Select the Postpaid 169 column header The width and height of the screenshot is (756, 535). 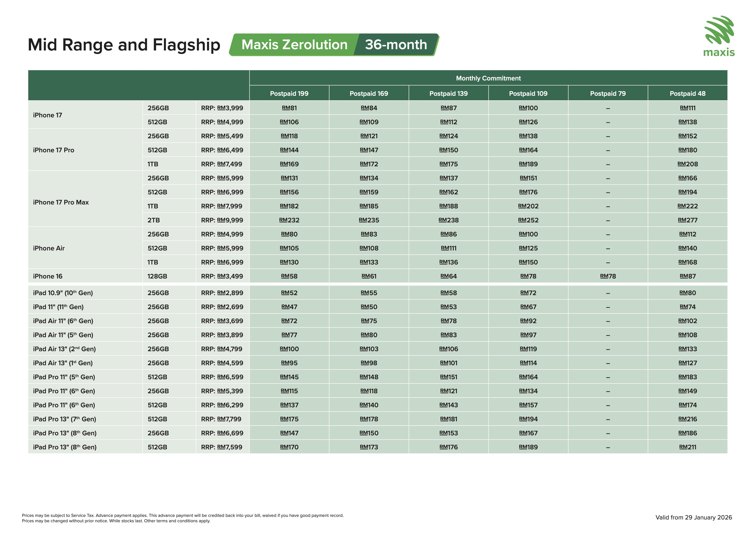369,94
